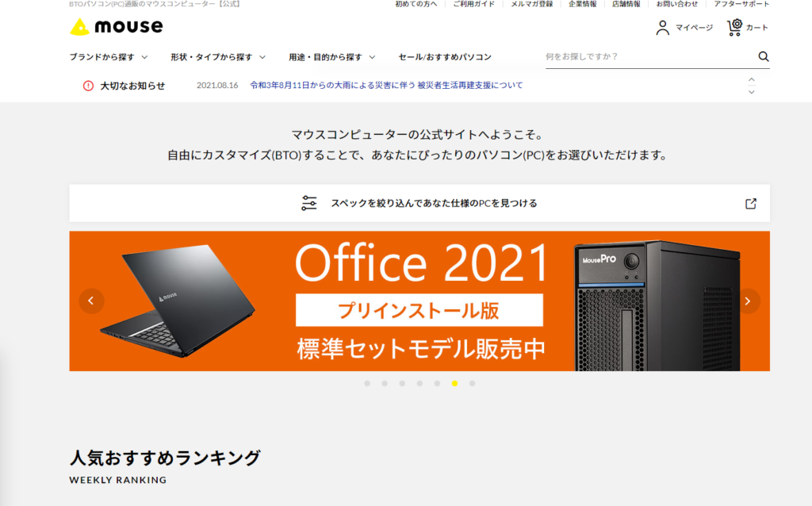The width and height of the screenshot is (812, 506).
Task: Select the first carousel indicator dot
Action: pos(367,384)
